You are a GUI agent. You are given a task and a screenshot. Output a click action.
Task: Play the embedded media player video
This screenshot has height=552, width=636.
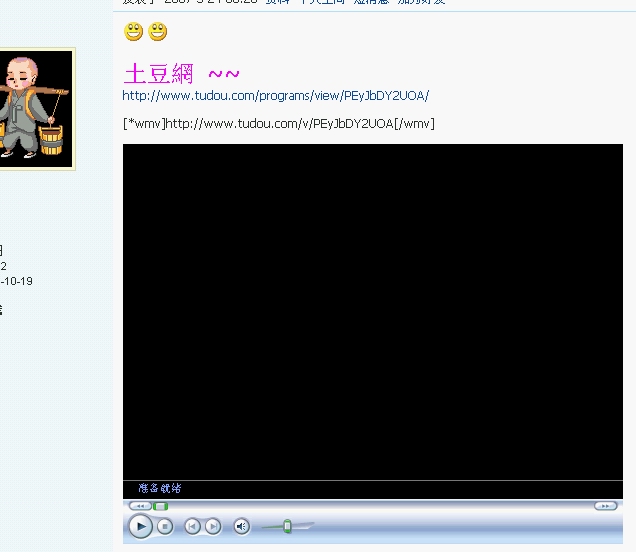click(140, 526)
